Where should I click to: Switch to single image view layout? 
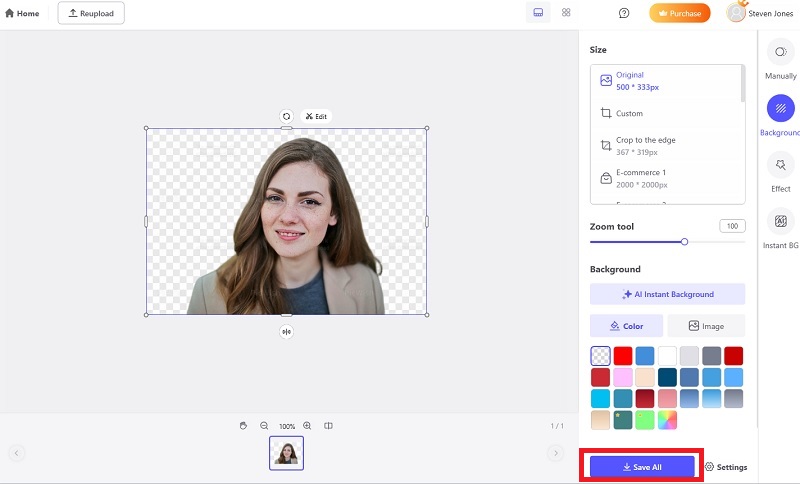[538, 13]
